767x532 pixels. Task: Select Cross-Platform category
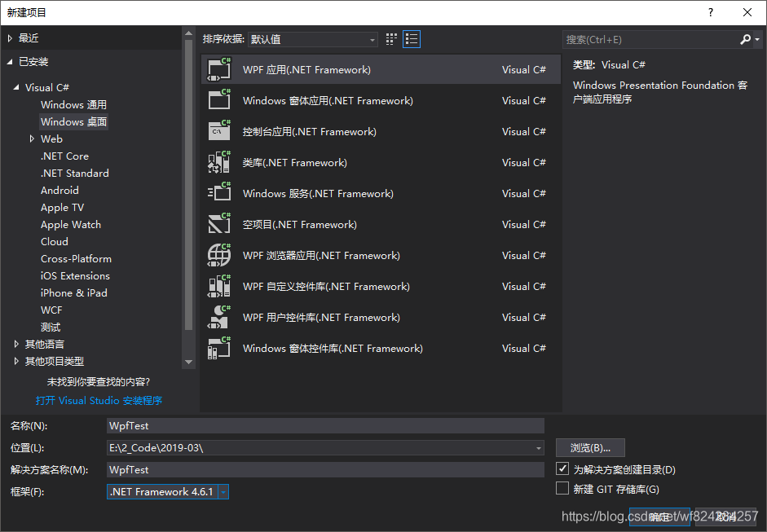[77, 258]
